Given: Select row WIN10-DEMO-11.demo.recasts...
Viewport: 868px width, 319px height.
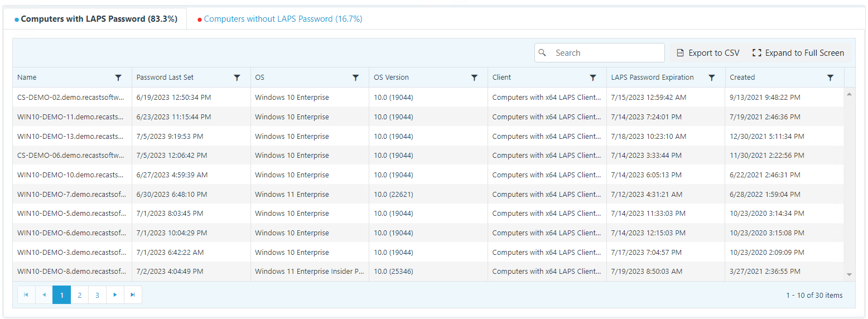Looking at the screenshot, I should 428,117.
